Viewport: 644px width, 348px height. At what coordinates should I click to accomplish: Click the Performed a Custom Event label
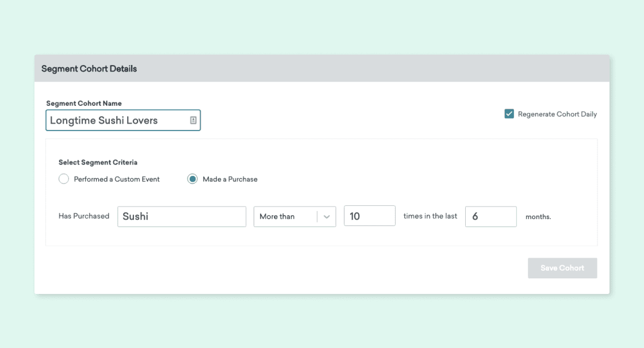[117, 179]
